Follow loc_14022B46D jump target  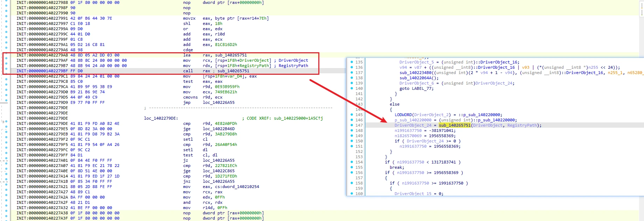pyautogui.click(x=219, y=129)
